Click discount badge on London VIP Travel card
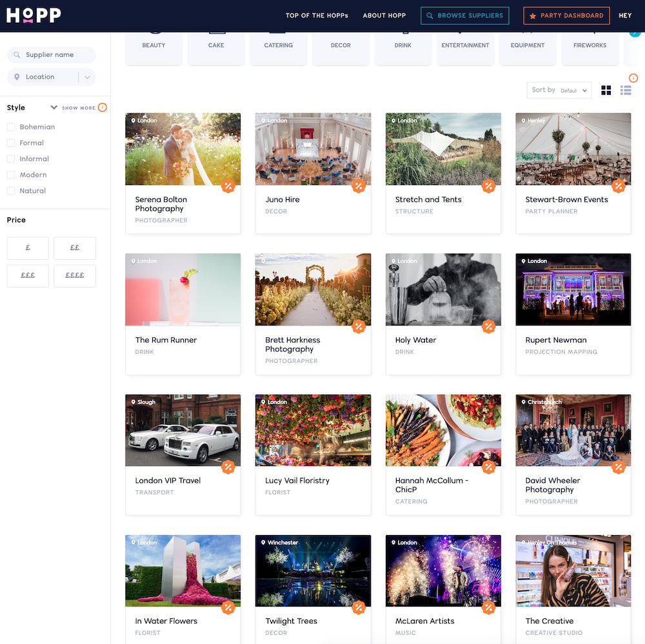The width and height of the screenshot is (645, 644). (x=228, y=467)
